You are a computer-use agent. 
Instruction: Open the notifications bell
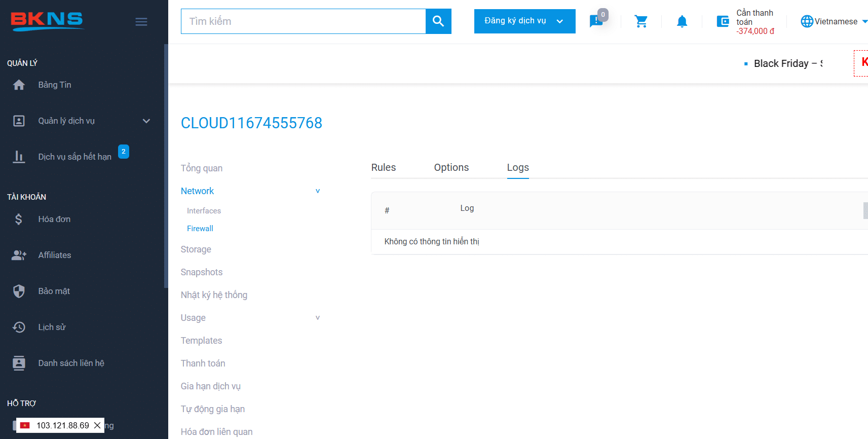tap(682, 21)
